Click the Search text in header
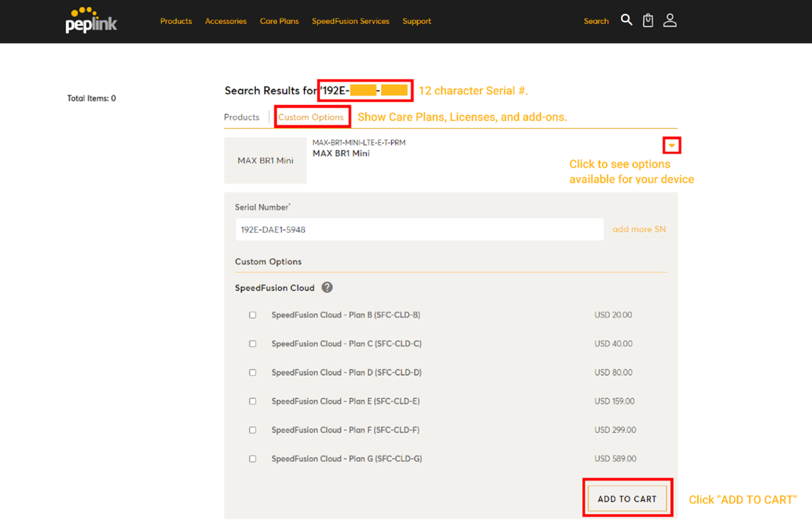Screen dimensions: 812x527 [x=596, y=21]
